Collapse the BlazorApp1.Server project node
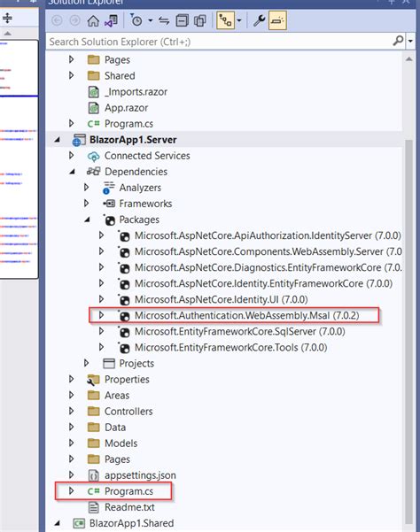Screen dimensions: 420x532 [x=57, y=140]
